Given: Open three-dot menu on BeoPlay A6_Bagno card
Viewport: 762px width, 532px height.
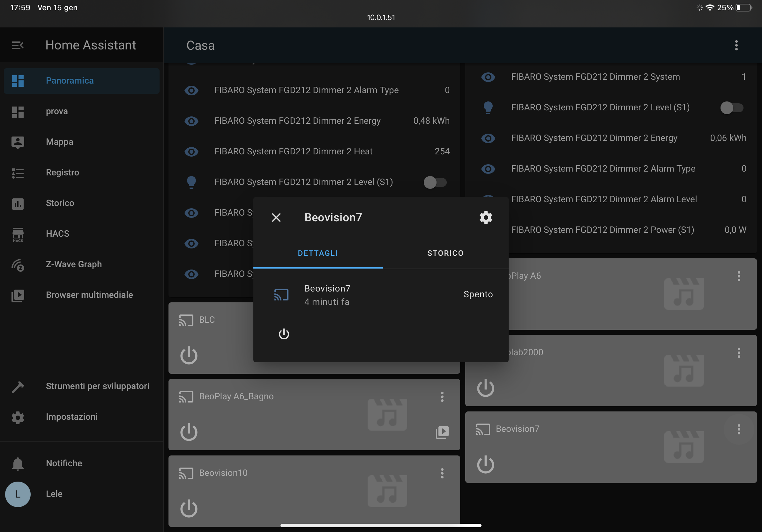Looking at the screenshot, I should 442,396.
